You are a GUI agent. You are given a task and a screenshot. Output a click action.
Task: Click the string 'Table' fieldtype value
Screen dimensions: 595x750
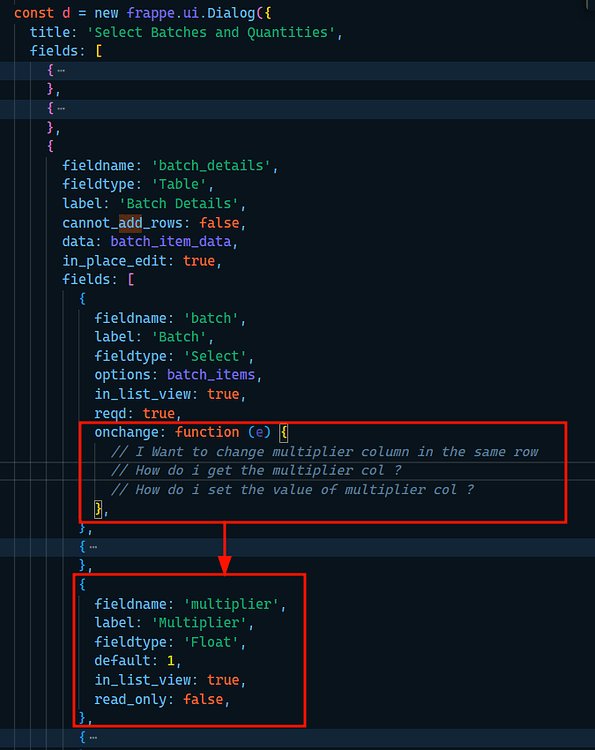click(179, 184)
